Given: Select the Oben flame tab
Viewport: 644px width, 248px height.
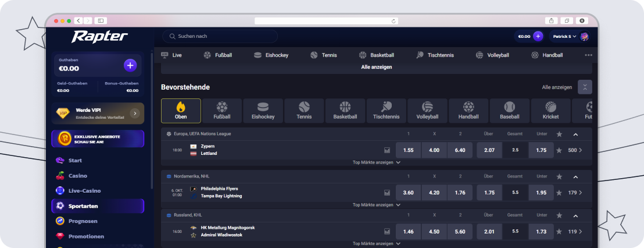Looking at the screenshot, I should [x=181, y=111].
